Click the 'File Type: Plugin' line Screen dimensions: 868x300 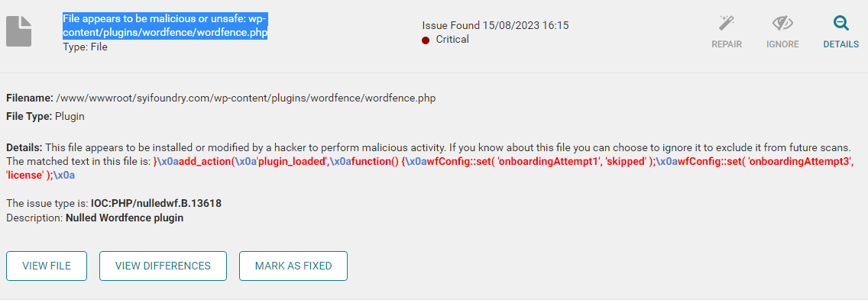click(x=45, y=116)
